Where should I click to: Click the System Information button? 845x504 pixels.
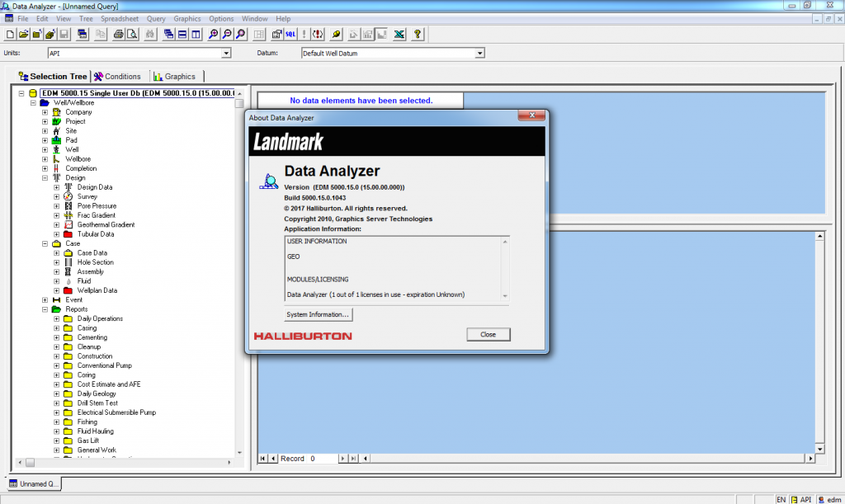tap(318, 314)
